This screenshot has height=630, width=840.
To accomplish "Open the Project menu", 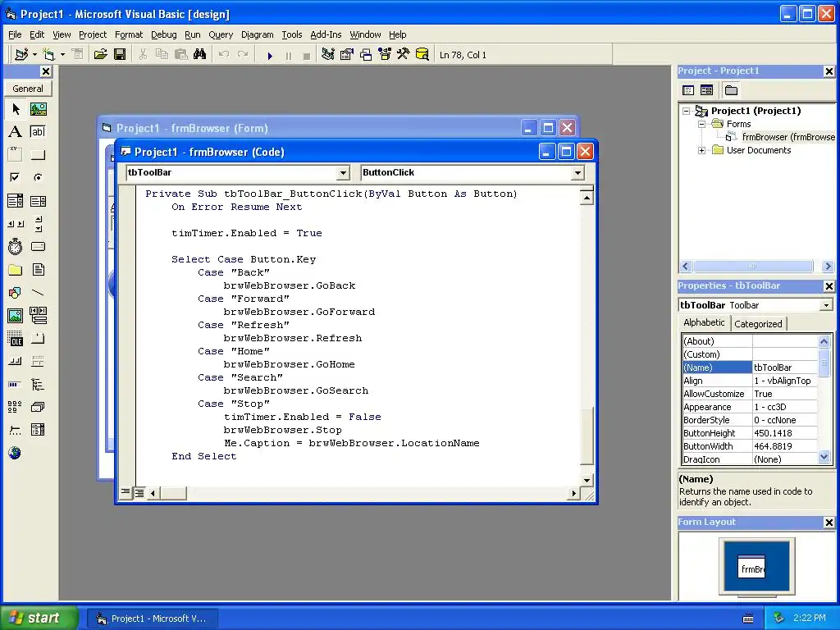I will pyautogui.click(x=93, y=34).
